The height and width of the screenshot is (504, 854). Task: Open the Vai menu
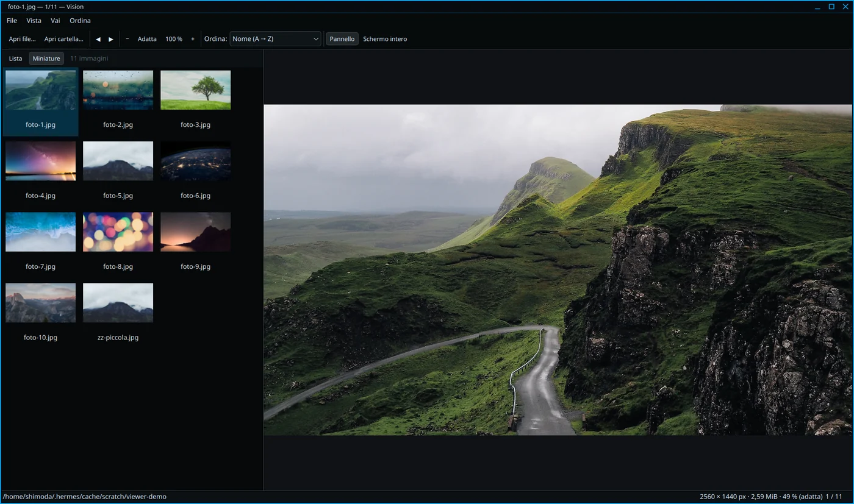pos(56,21)
